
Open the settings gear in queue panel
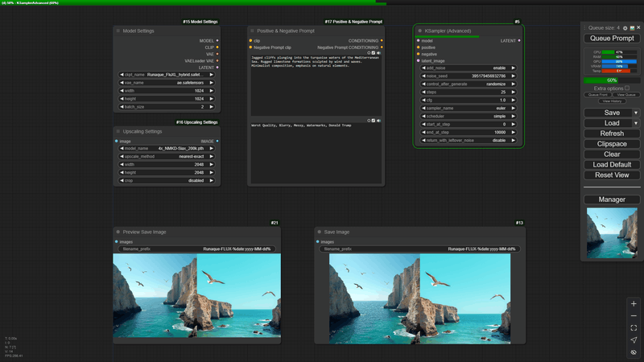[x=625, y=28]
